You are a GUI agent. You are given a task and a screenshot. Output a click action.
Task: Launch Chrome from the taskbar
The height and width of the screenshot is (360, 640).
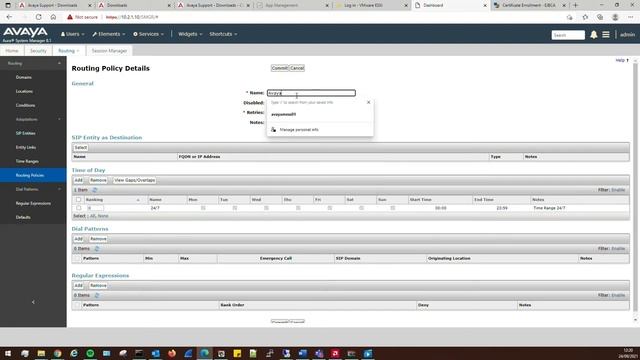point(58,353)
